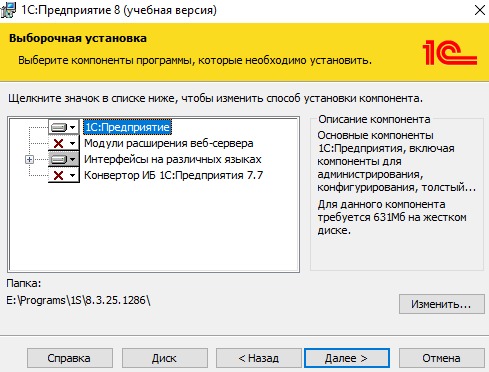Check disk space with the Диск button
The width and height of the screenshot is (489, 372).
coord(165,358)
